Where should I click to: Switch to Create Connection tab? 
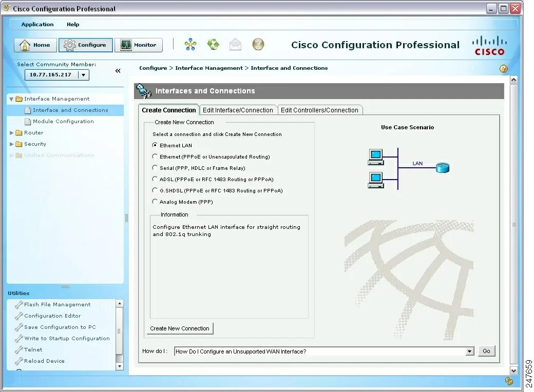pyautogui.click(x=168, y=110)
